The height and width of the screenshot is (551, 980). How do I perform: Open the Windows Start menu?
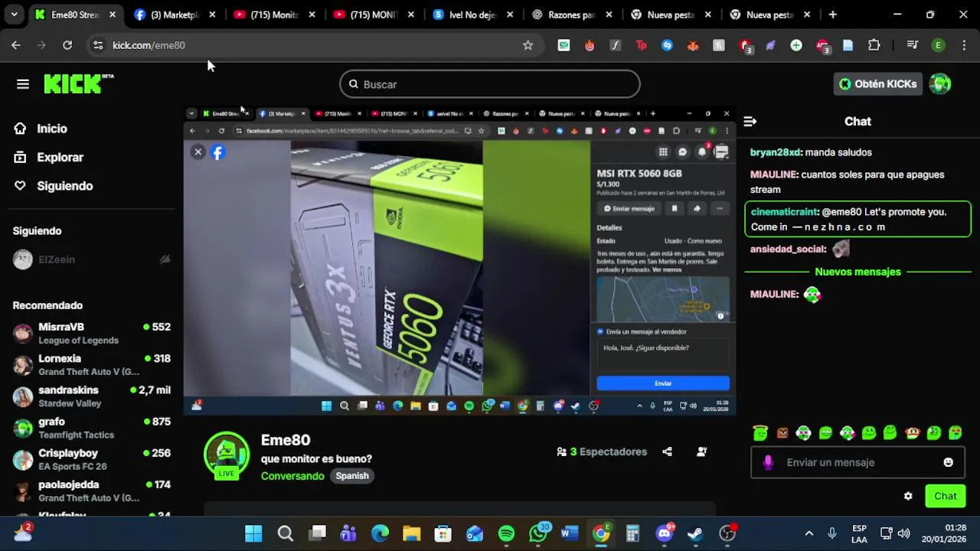tap(253, 533)
